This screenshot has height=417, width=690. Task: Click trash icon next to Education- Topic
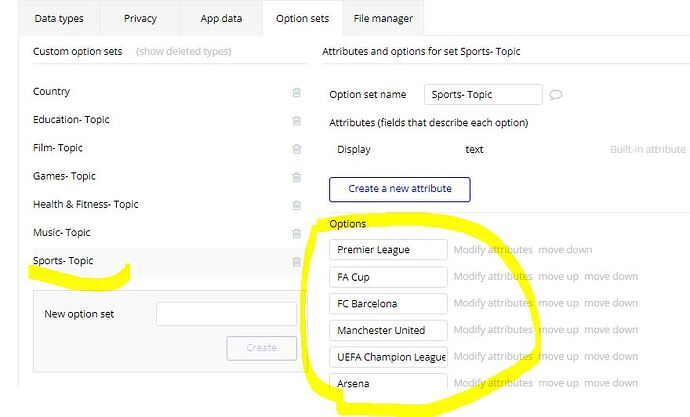point(296,120)
